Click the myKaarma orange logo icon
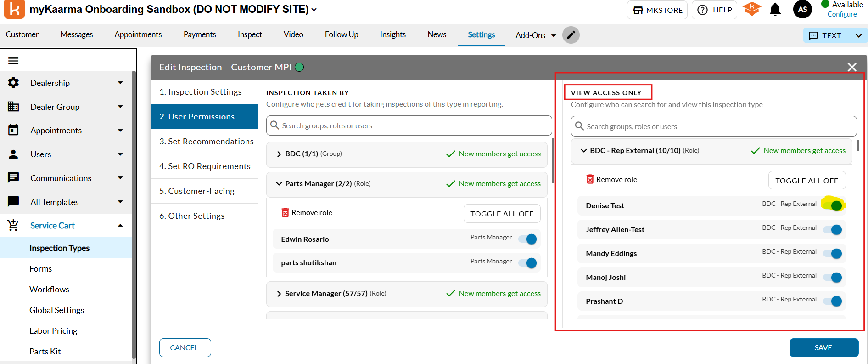 pos(14,9)
